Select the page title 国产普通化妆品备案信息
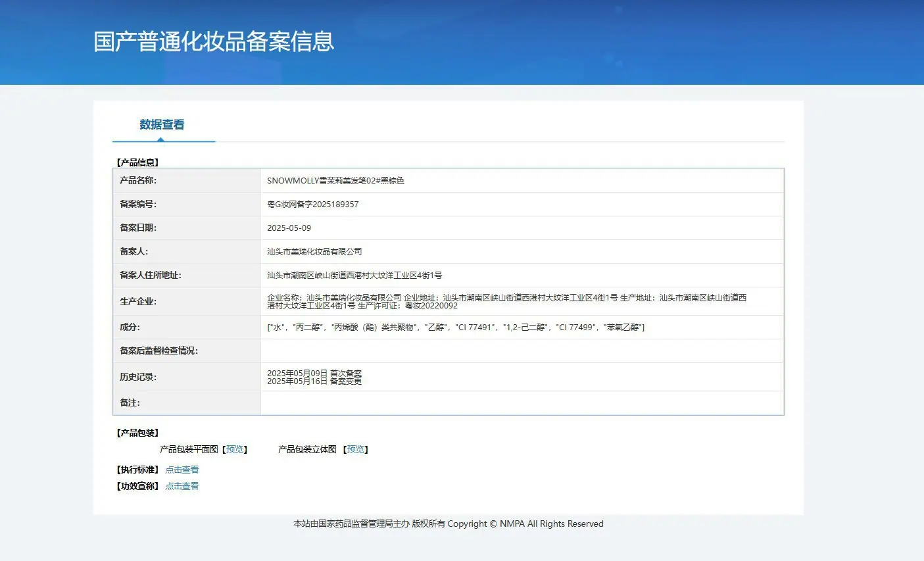The width and height of the screenshot is (924, 561). (214, 41)
